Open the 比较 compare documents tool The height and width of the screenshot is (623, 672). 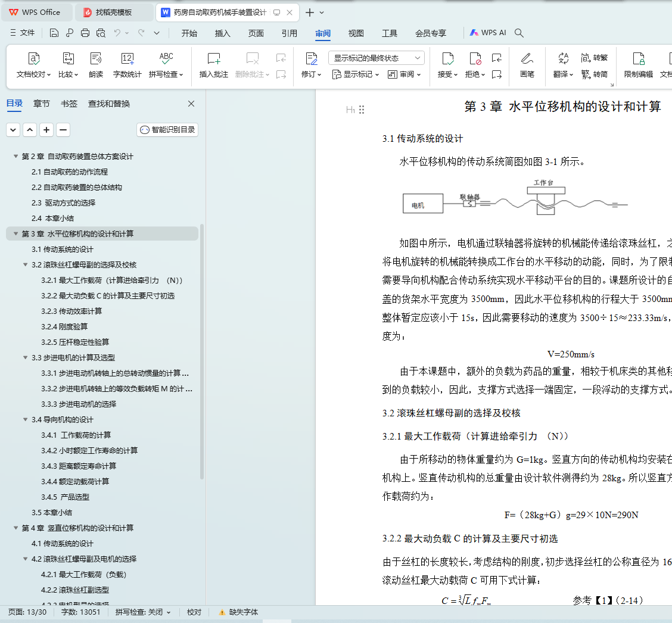pyautogui.click(x=68, y=65)
